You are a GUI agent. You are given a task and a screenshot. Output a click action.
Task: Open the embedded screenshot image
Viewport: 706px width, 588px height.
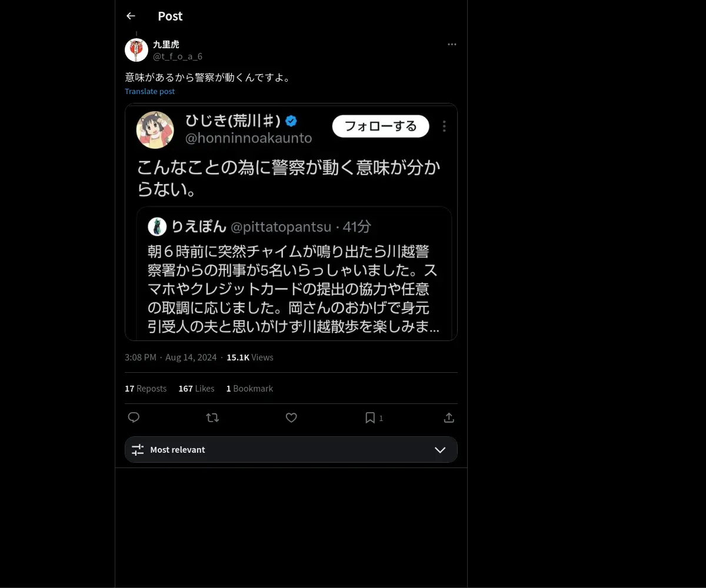coord(291,222)
